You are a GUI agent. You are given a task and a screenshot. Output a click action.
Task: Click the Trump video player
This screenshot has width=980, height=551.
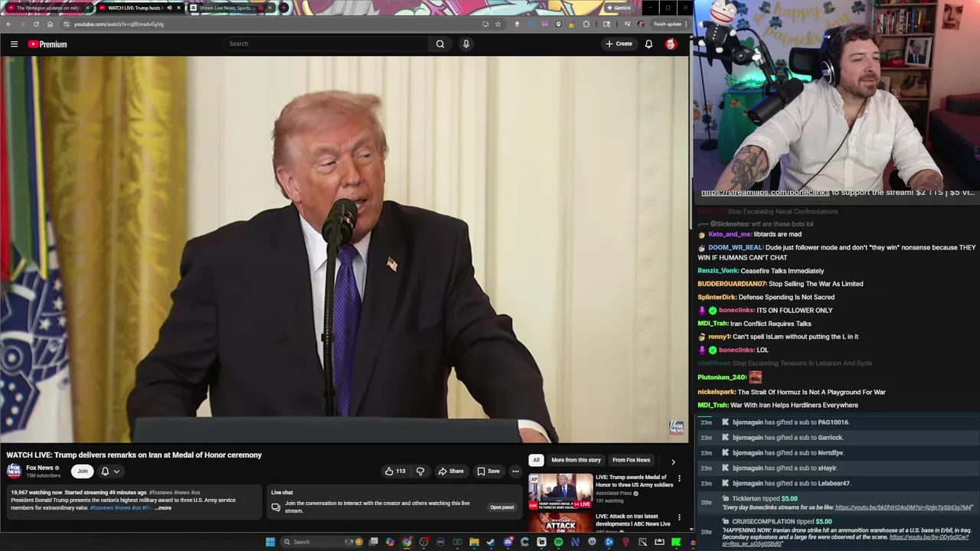(345, 249)
